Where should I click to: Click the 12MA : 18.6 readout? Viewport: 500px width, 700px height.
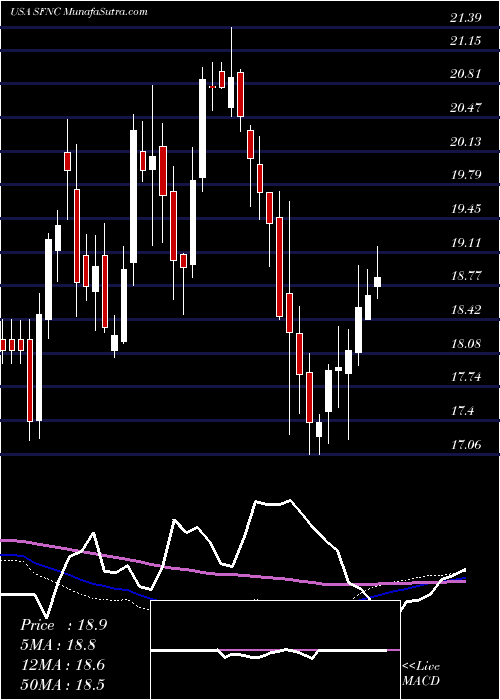pyautogui.click(x=62, y=665)
